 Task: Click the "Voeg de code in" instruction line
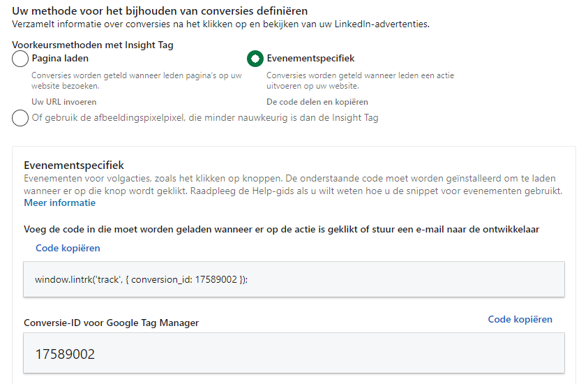pos(281,229)
